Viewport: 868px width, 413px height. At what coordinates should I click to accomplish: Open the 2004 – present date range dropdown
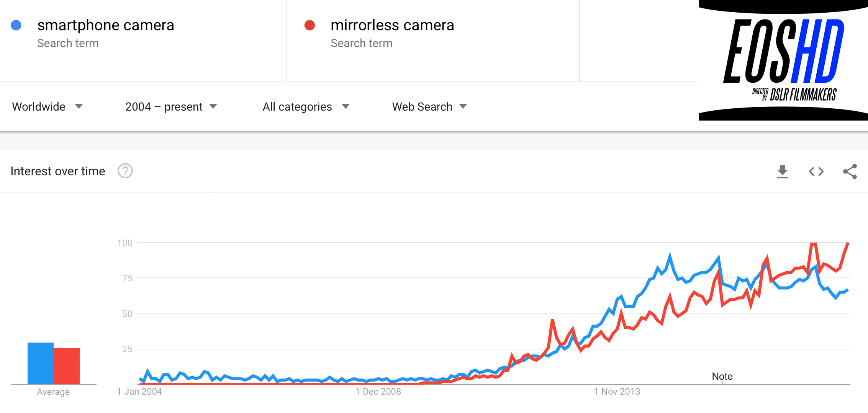171,106
